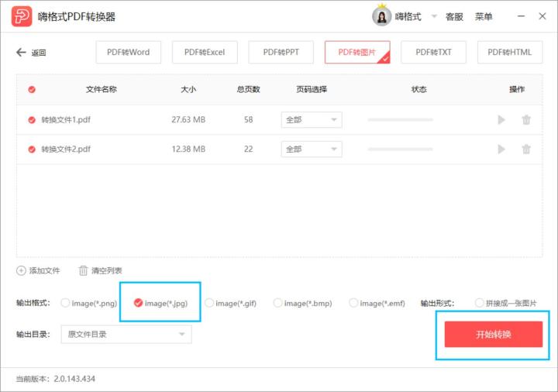Switch to the PDF转Excel tab
Viewport: 558px width, 392px height.
(x=205, y=52)
